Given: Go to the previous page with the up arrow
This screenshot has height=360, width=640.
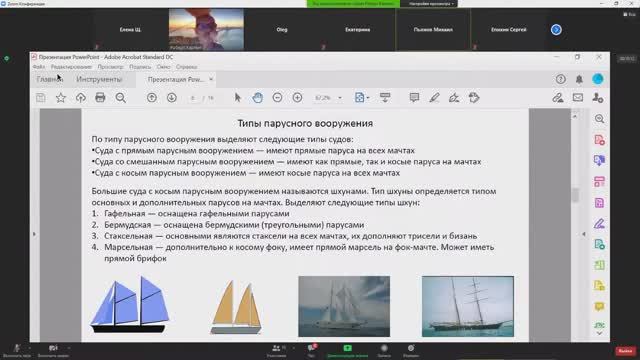Looking at the screenshot, I should tap(152, 98).
